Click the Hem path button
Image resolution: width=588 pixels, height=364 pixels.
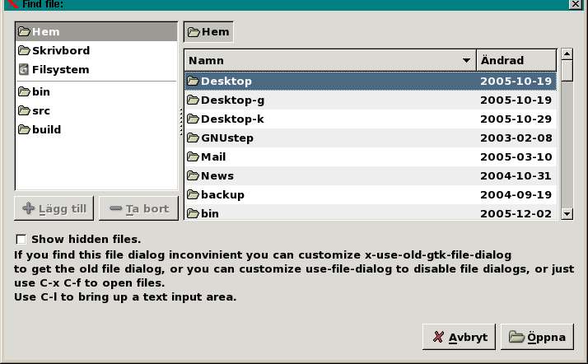pyautogui.click(x=208, y=32)
